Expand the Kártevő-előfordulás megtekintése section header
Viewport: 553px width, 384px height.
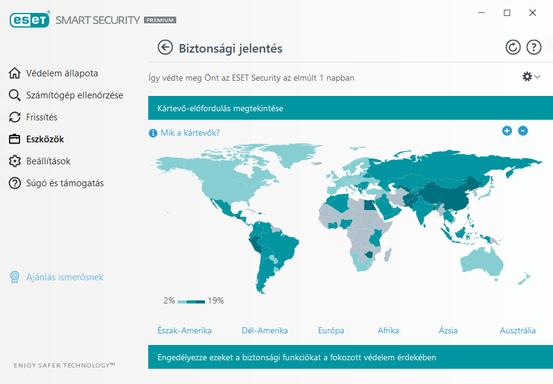[350, 108]
